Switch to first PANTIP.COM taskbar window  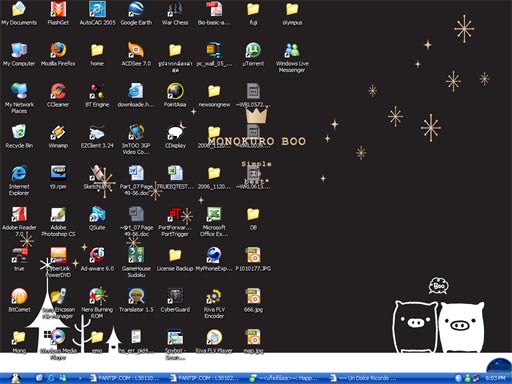tap(125, 378)
